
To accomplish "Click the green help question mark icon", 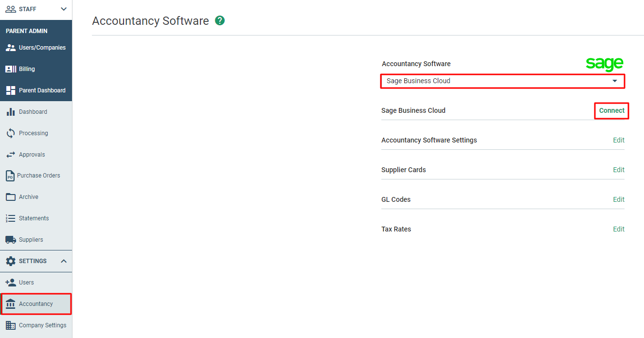I will (x=220, y=21).
